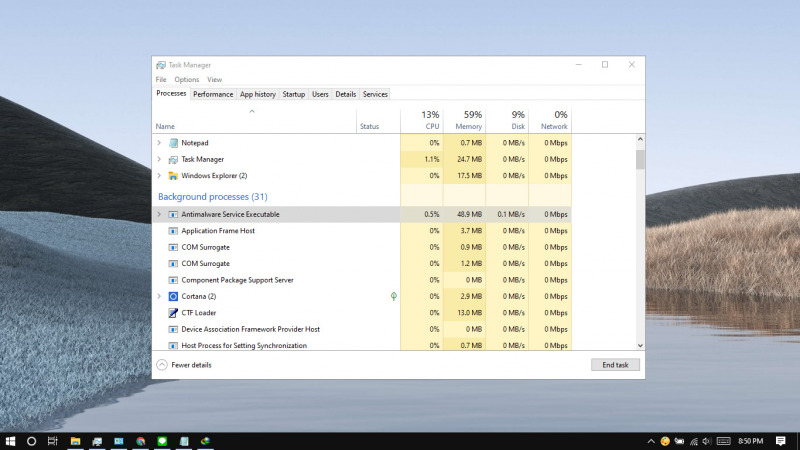Image resolution: width=800 pixels, height=450 pixels.
Task: Collapse with the Fewer details chevron
Action: point(162,365)
